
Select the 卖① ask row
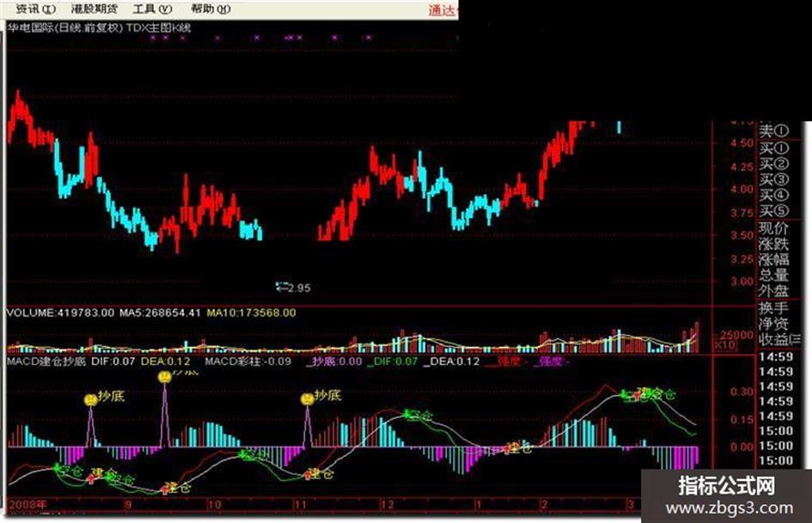(773, 131)
